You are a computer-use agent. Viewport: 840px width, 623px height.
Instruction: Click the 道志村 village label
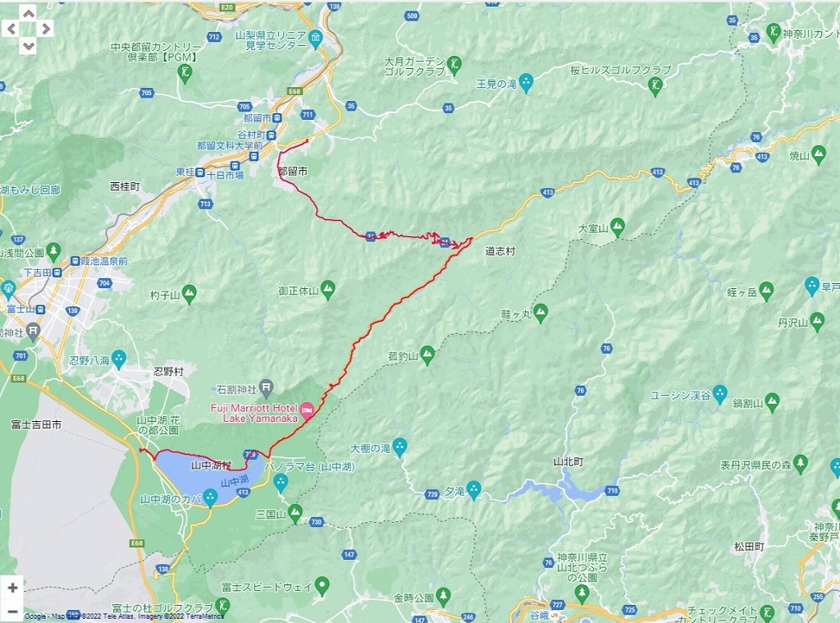coord(500,251)
